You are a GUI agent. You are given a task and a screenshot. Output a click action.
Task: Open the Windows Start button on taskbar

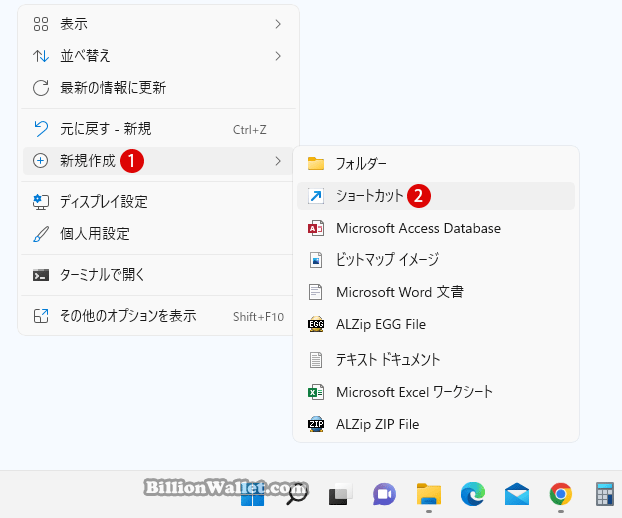tap(252, 495)
